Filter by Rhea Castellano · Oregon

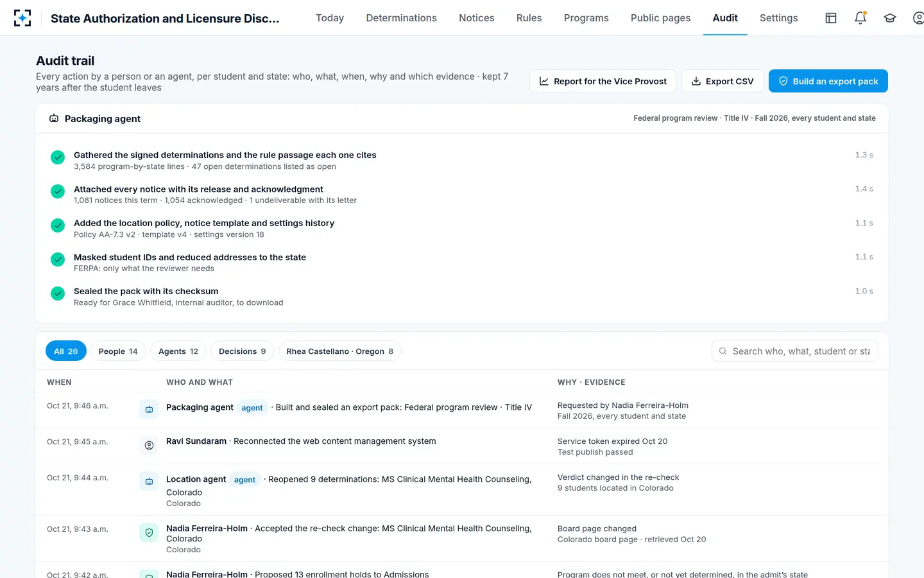(339, 351)
